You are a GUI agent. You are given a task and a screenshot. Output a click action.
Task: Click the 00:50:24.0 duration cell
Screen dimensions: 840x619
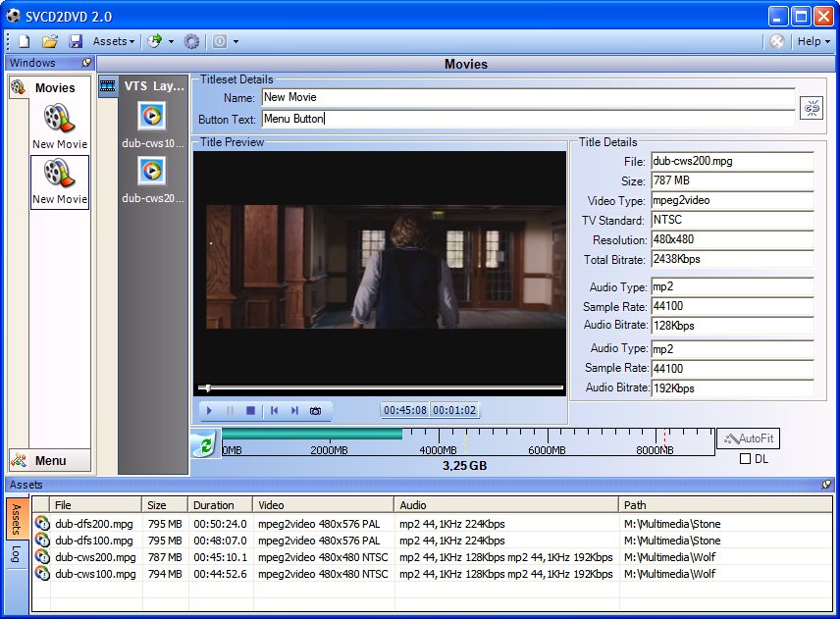pos(220,524)
